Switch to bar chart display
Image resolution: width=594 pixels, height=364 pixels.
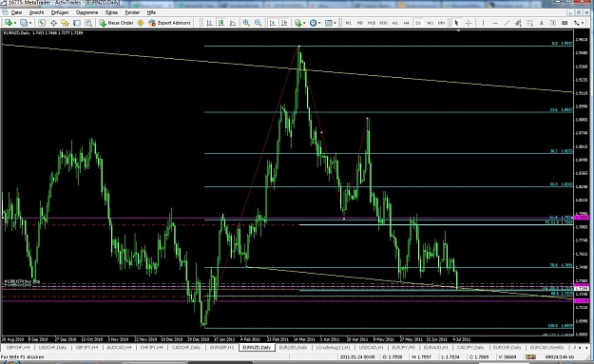[209, 23]
